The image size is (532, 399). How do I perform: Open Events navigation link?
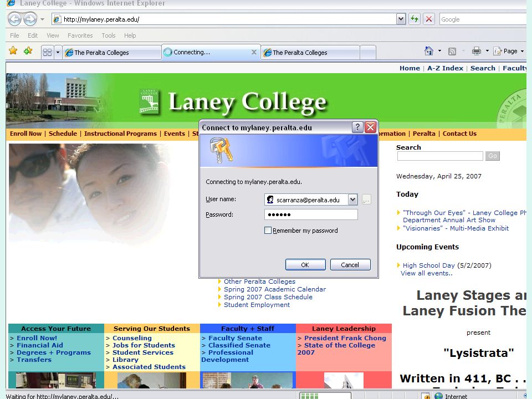click(175, 134)
